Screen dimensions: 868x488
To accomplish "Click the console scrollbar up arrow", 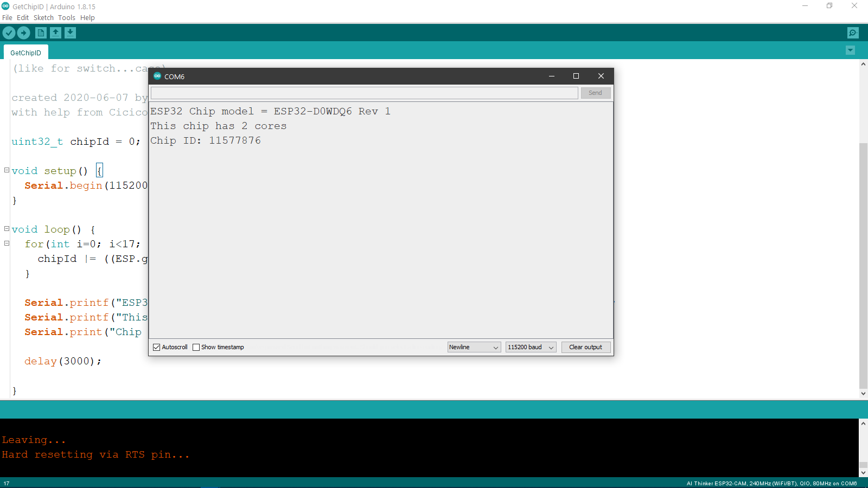I will pos(863,423).
